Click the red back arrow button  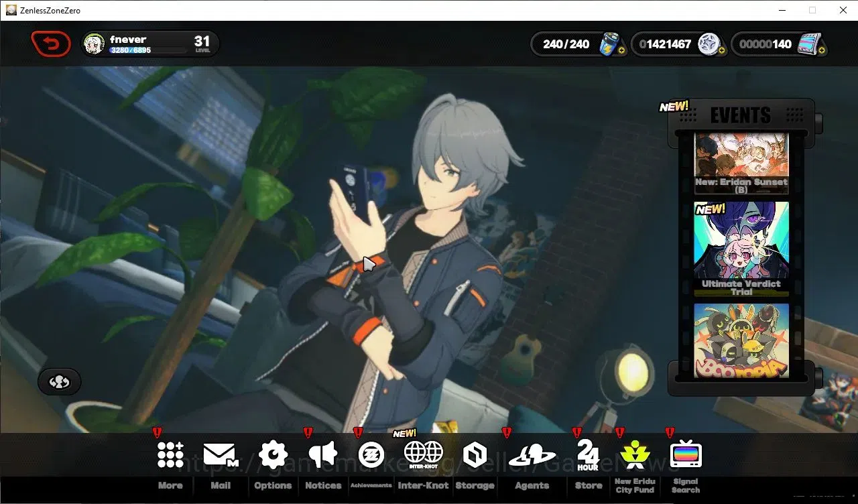tap(51, 44)
